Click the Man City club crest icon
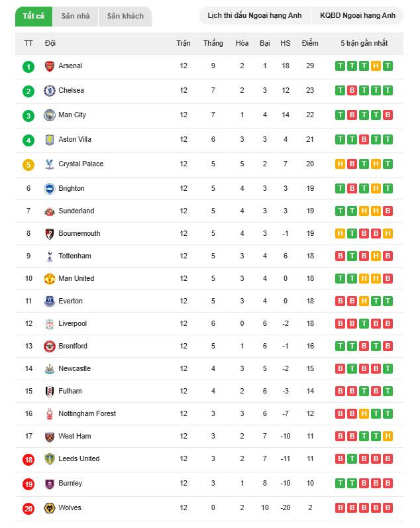 coord(50,115)
